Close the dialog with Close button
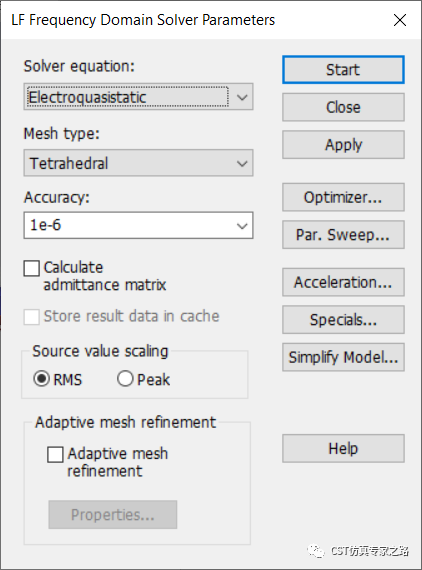The width and height of the screenshot is (422, 570). tap(343, 107)
